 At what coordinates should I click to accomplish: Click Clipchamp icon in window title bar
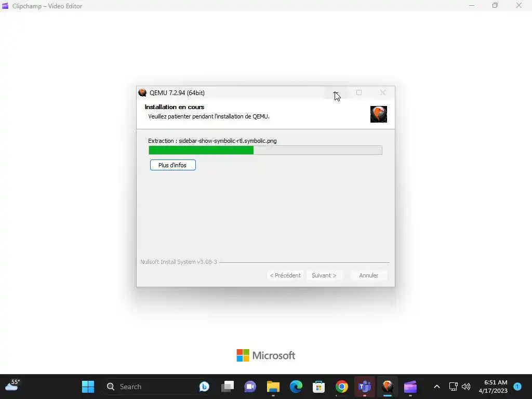pos(5,6)
